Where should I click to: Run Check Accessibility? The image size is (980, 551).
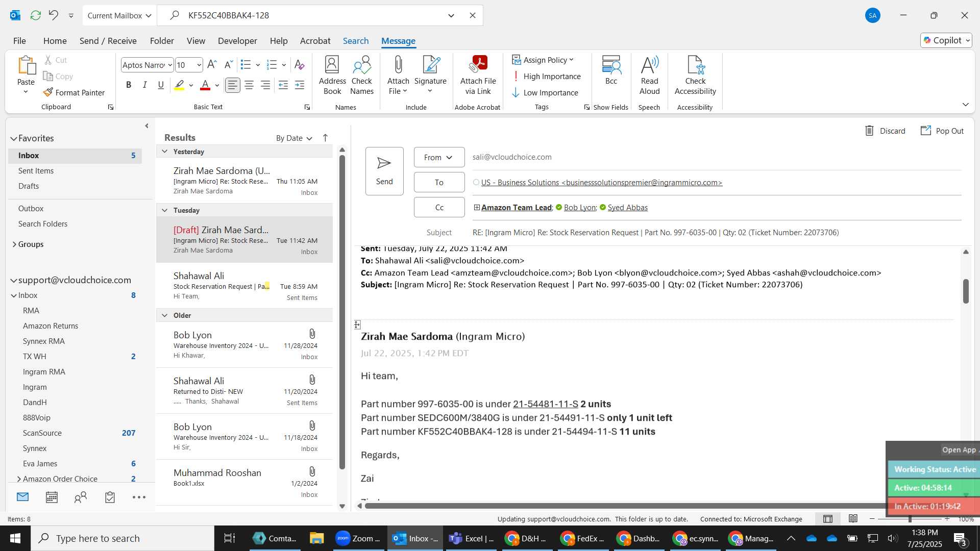coord(695,76)
